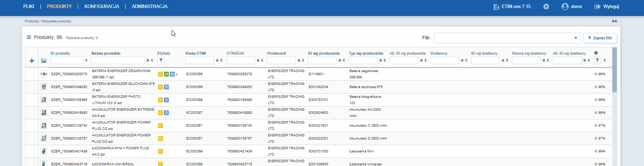Click the image column header icon
This screenshot has height=166, width=644.
[44, 61]
